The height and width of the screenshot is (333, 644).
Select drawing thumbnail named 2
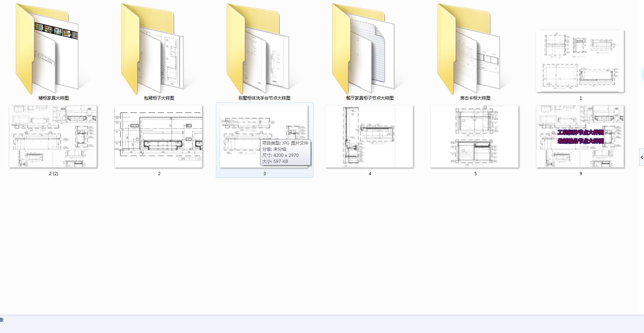click(x=159, y=136)
